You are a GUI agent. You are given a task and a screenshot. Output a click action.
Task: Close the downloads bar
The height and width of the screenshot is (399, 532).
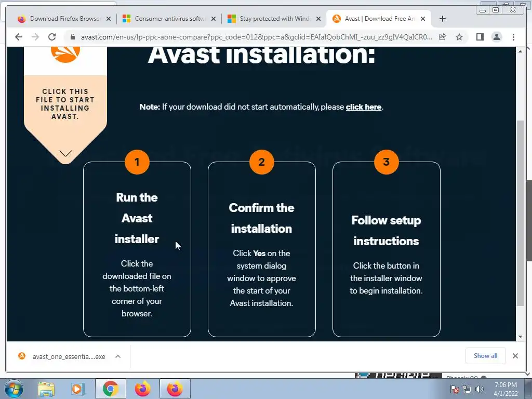point(515,356)
